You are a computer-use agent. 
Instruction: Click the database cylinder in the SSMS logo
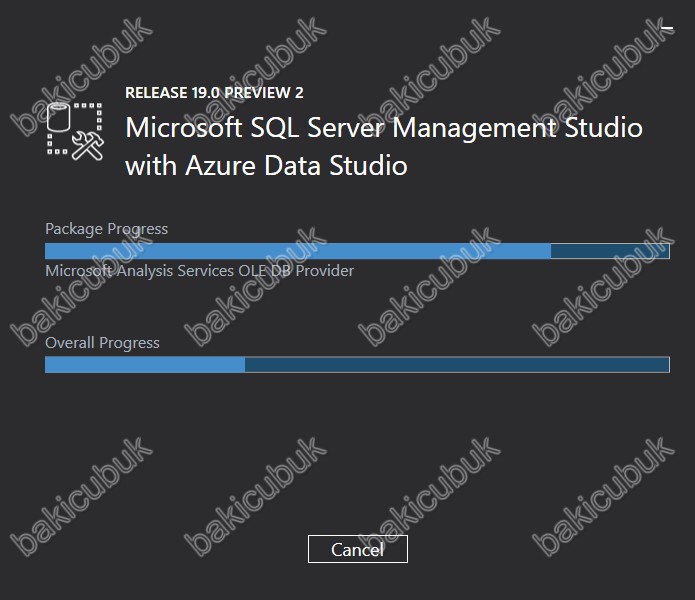59,117
